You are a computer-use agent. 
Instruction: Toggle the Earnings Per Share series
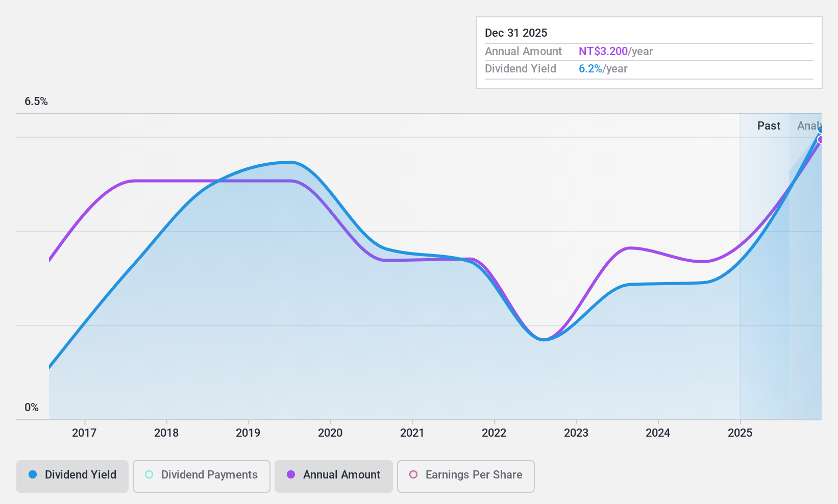coord(466,476)
